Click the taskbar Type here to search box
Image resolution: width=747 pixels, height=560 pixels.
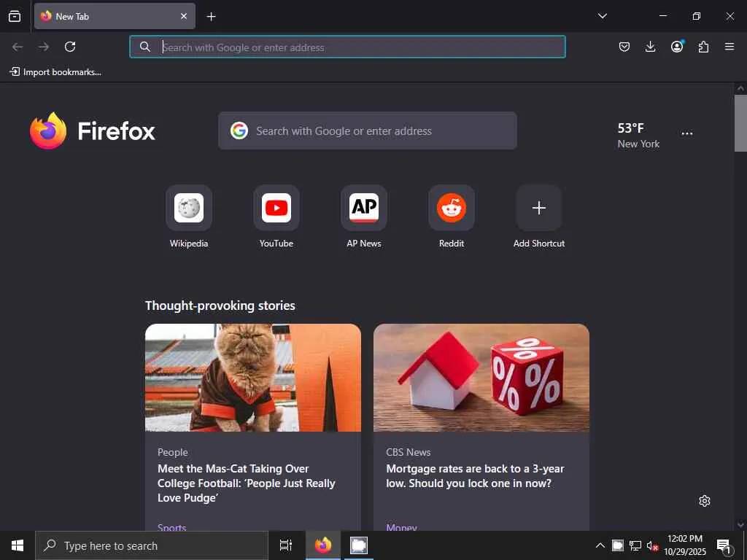(152, 545)
